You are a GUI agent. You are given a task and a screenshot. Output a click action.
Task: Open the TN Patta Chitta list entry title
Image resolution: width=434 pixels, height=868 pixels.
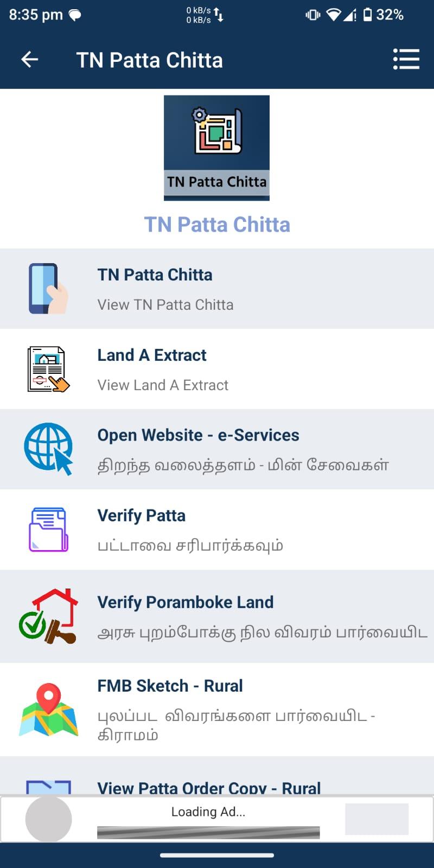coord(155,275)
